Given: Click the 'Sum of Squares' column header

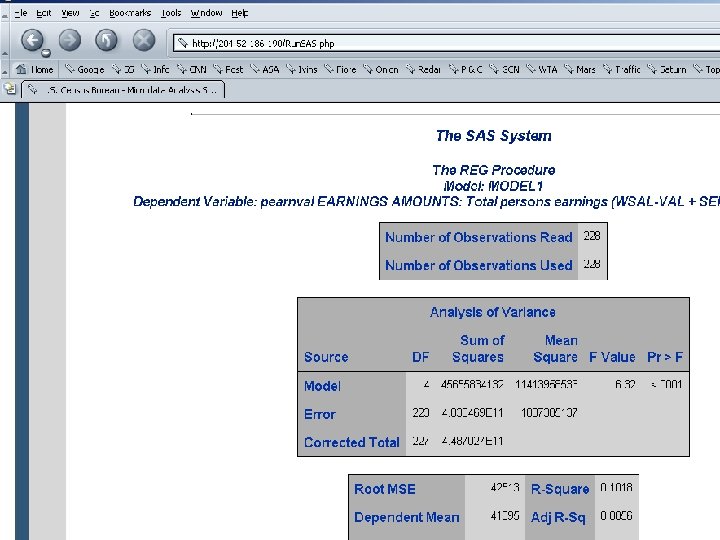Looking at the screenshot, I should (x=478, y=349).
